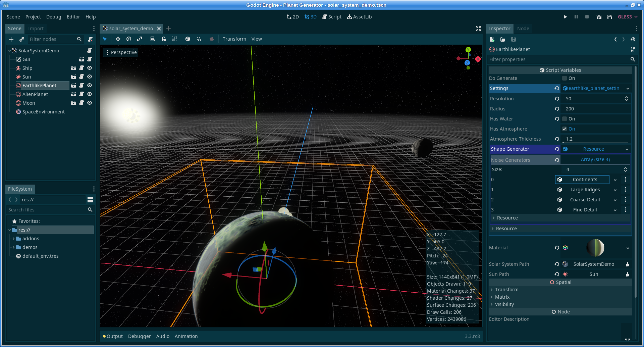Image resolution: width=644 pixels, height=347 pixels.
Task: Open the viewport Transform menu
Action: click(234, 39)
